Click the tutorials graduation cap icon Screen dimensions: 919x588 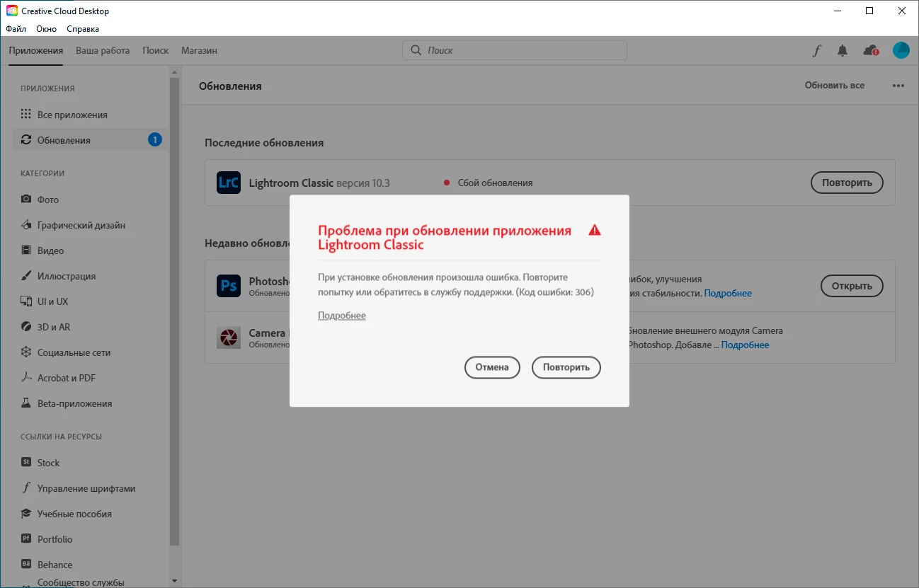coord(26,514)
